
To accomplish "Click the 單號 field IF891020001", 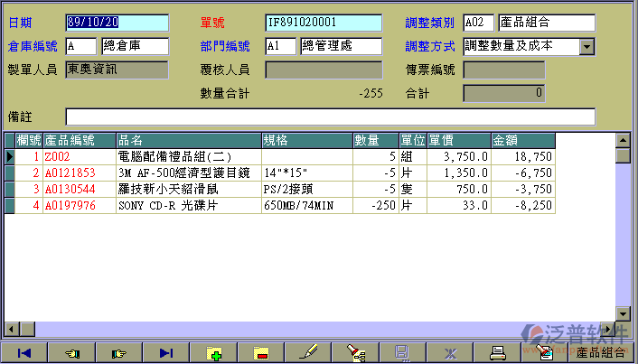I will click(x=324, y=23).
